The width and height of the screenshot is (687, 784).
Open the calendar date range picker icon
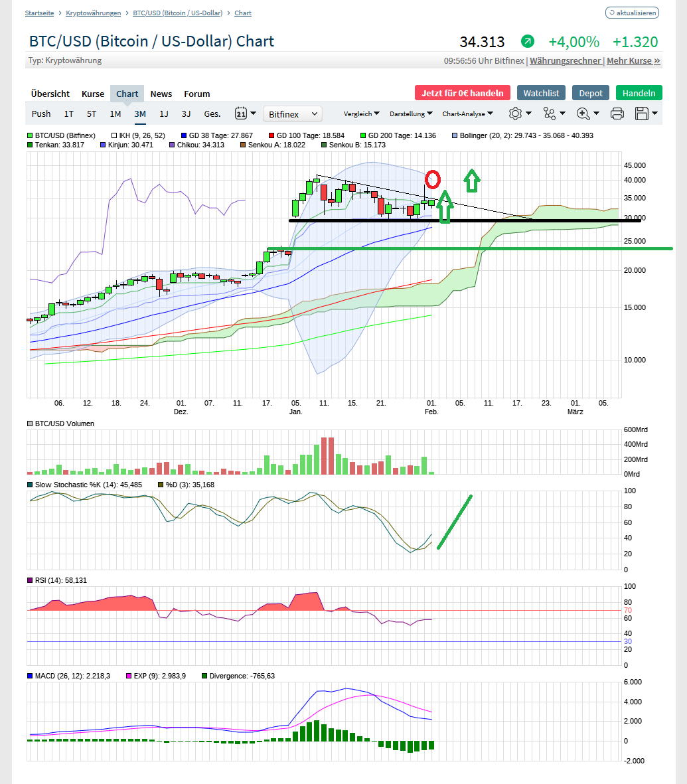(x=242, y=114)
